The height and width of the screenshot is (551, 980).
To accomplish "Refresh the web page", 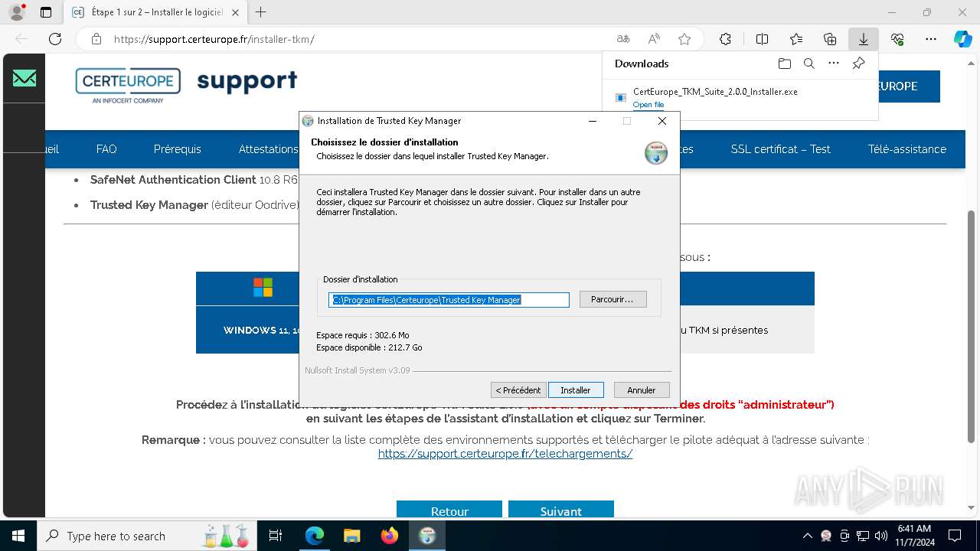I will 55,39.
